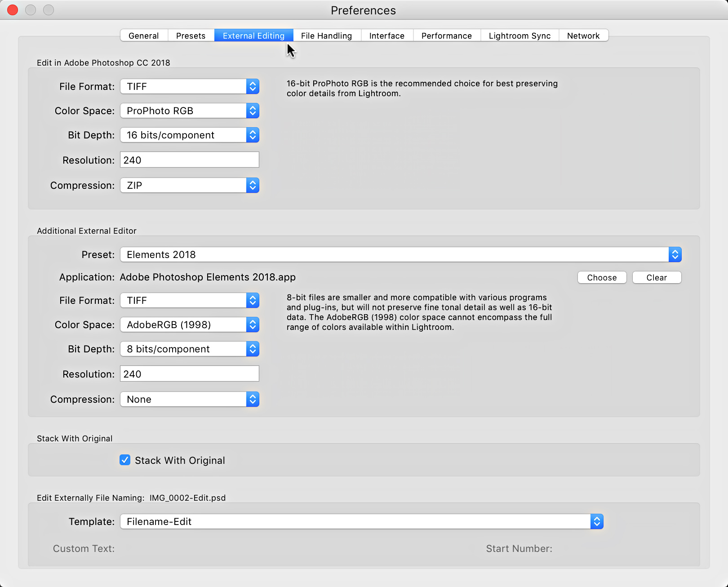Select the External Editing tab
Image resolution: width=728 pixels, height=587 pixels.
click(253, 36)
